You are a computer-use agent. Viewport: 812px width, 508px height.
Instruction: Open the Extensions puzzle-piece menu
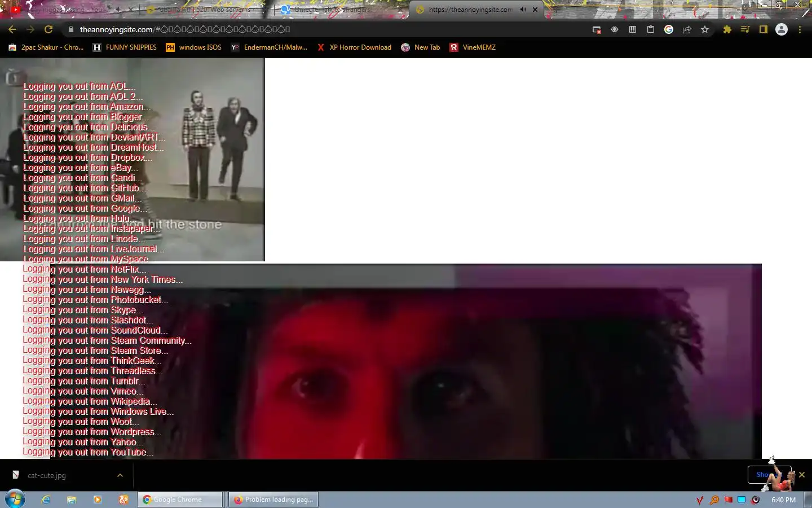[x=727, y=29]
